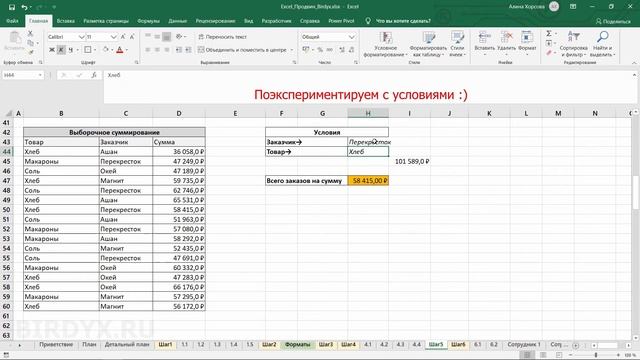Increase font size with the larger A icon
This screenshot has height=360, width=640.
(x=123, y=37)
